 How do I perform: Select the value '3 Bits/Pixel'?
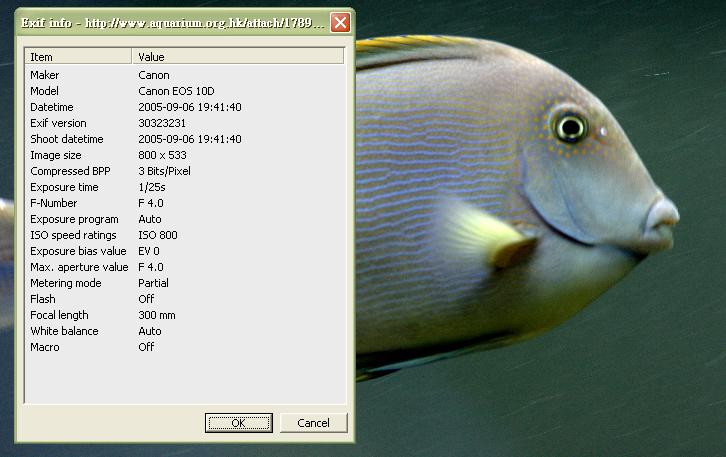(164, 171)
